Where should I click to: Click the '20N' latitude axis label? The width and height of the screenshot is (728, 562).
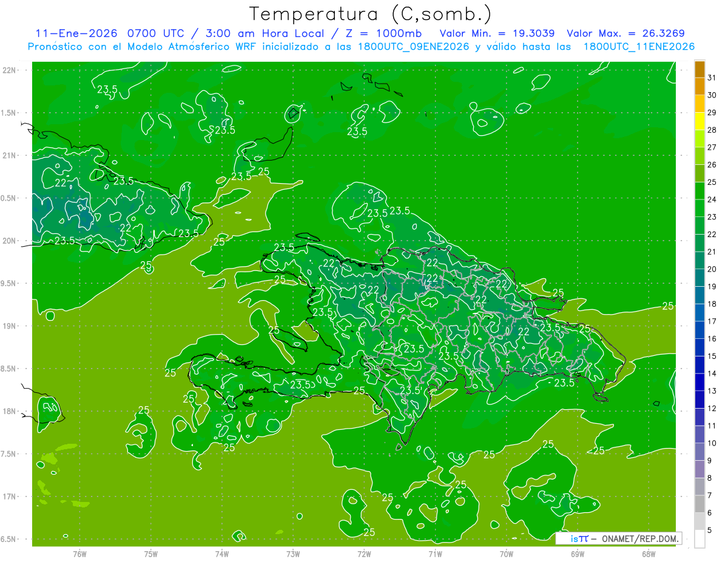pos(10,241)
